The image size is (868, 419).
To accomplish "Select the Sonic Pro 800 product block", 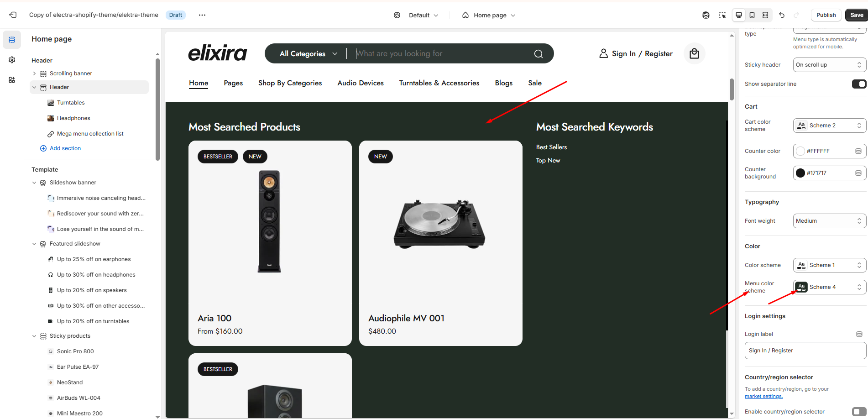I will point(75,351).
